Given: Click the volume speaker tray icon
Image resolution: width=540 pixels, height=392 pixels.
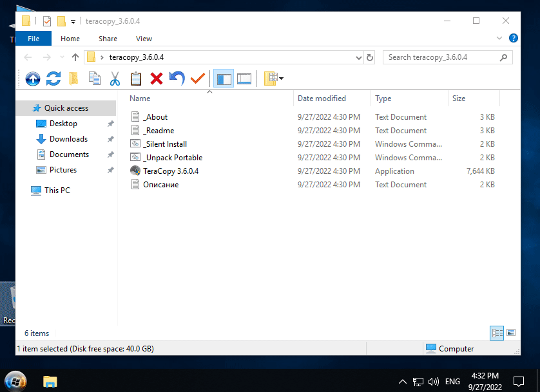Looking at the screenshot, I should pyautogui.click(x=433, y=381).
